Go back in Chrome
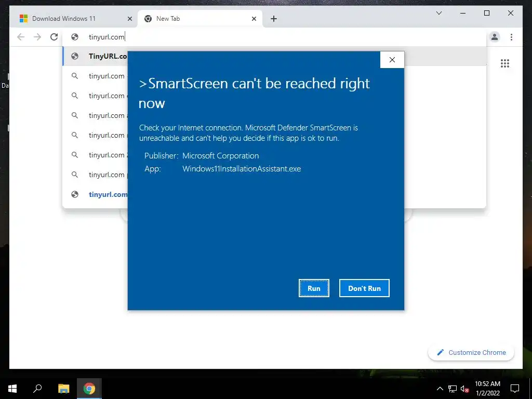This screenshot has height=399, width=532. [x=21, y=37]
